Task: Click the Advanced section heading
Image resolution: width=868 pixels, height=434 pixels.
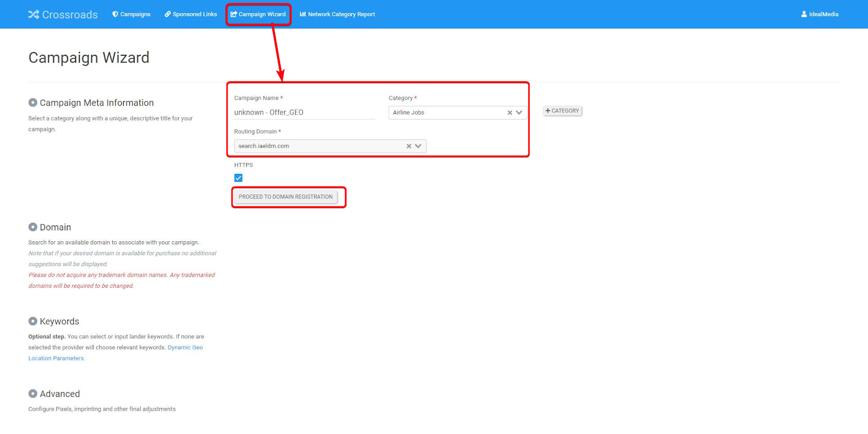Action: (x=60, y=394)
